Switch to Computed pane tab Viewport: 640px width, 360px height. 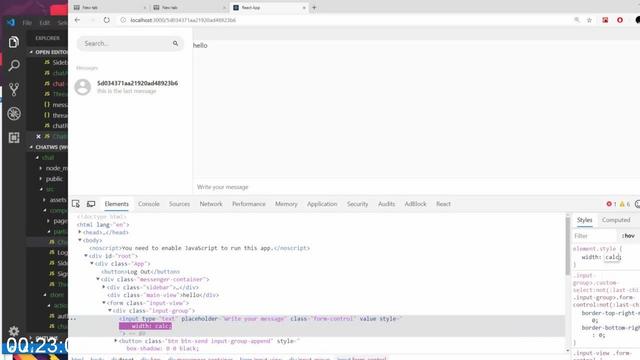point(616,220)
